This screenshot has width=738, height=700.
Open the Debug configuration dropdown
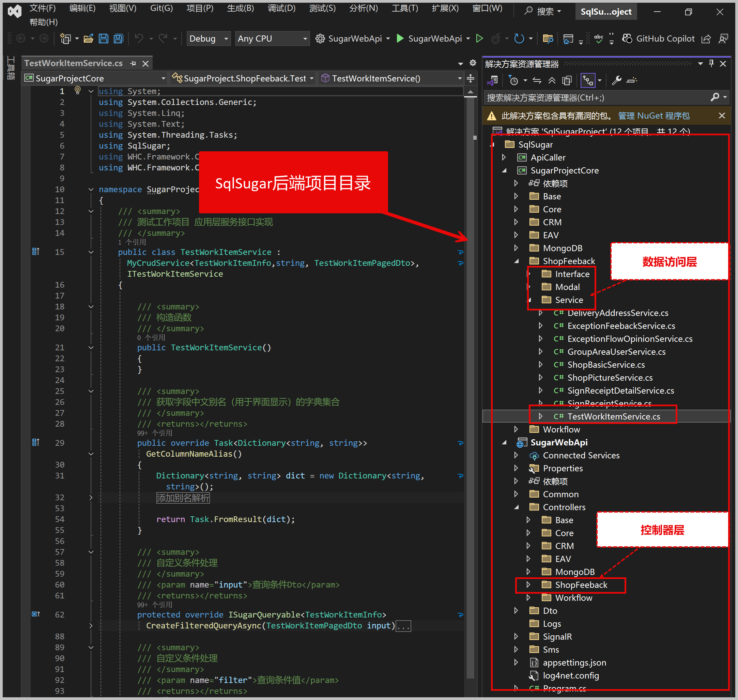(226, 39)
